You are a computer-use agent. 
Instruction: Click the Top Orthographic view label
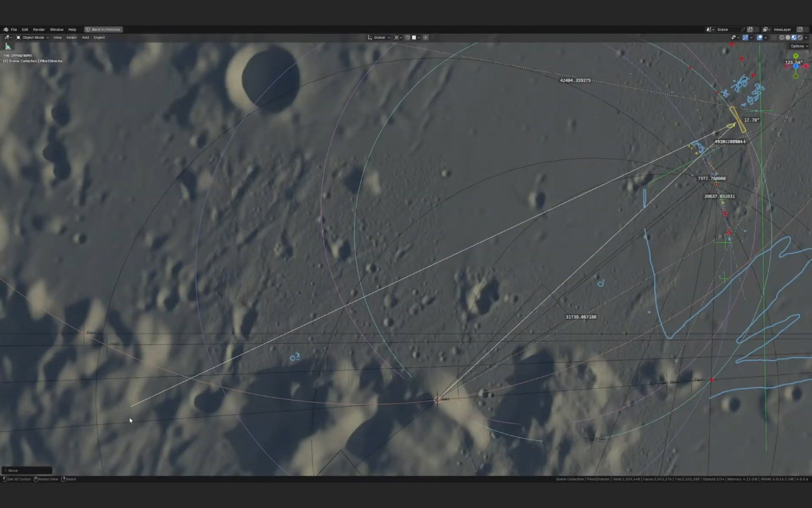tap(18, 55)
